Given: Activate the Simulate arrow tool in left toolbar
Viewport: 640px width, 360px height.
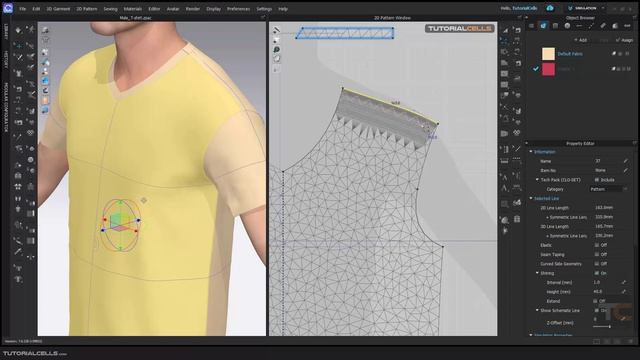Looking at the screenshot, I should (x=18, y=30).
